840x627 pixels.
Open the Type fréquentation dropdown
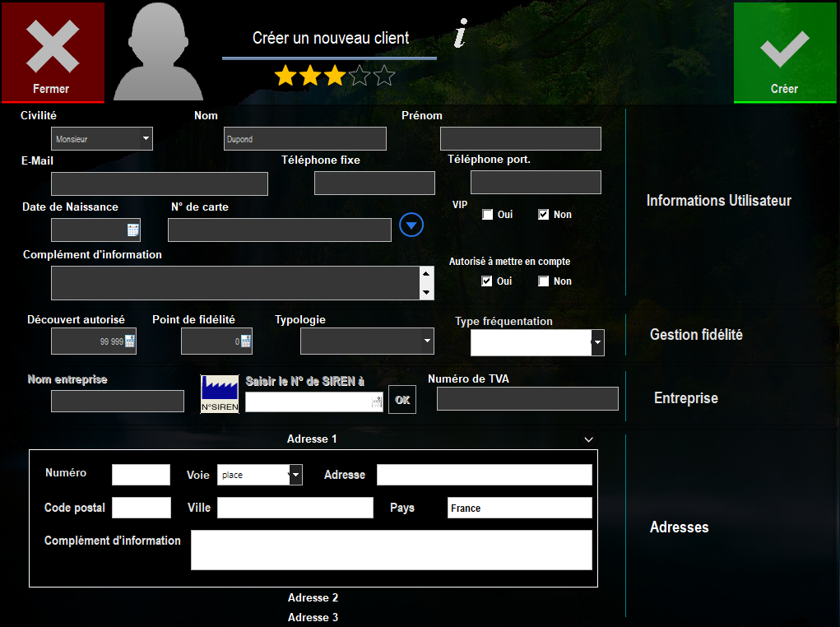(x=537, y=342)
